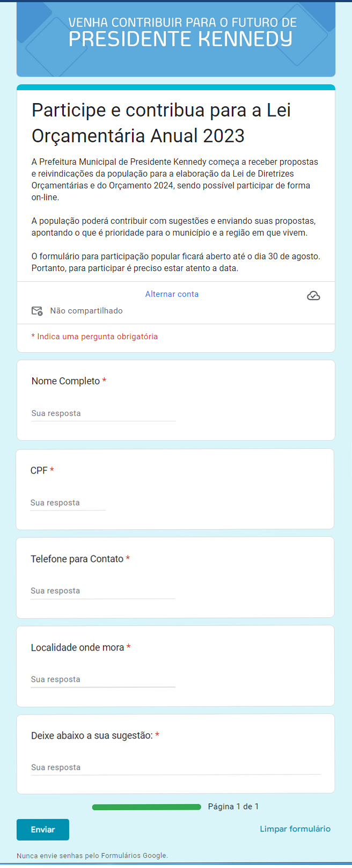Click the CPF answer field
This screenshot has width=352, height=868.
coord(68,502)
